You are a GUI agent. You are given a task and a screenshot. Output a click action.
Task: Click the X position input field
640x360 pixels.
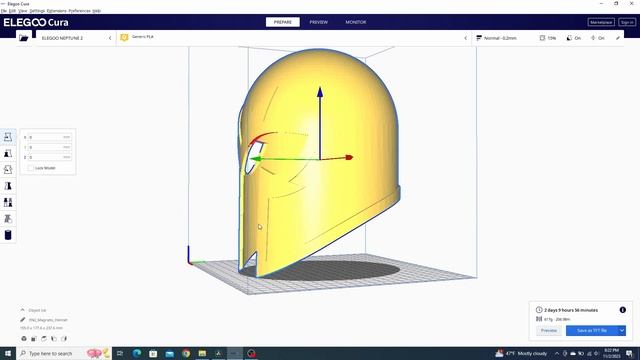click(49, 137)
